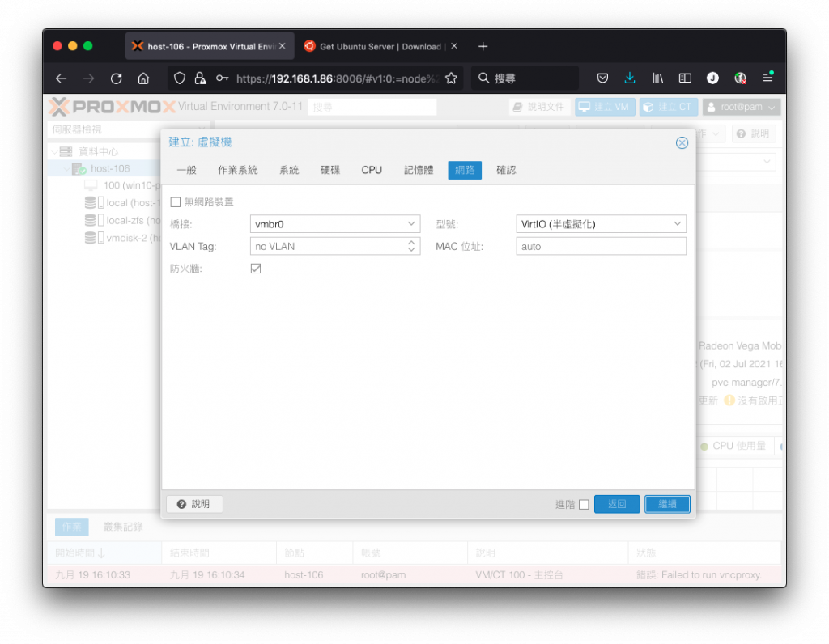Open the downloads arrow icon

[630, 78]
